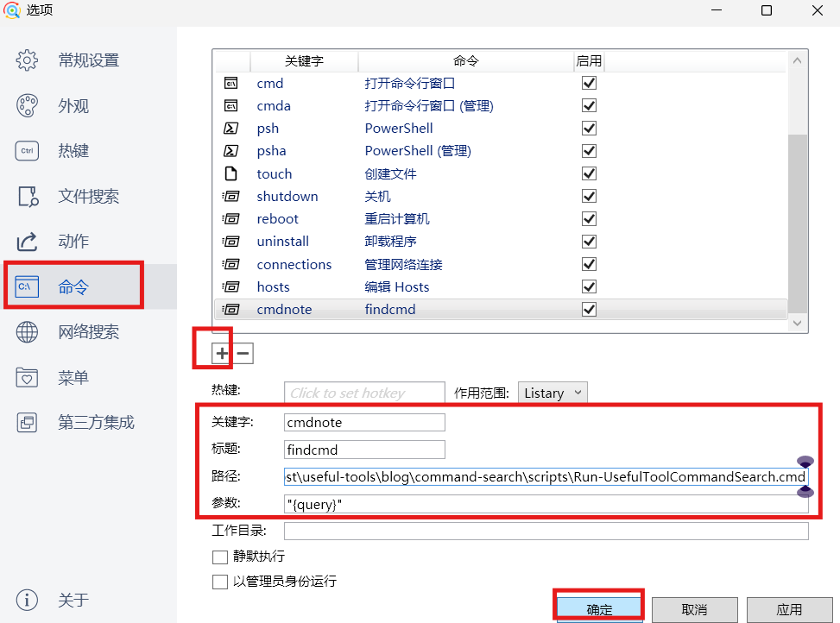This screenshot has width=840, height=623.
Task: Sort by the 关键字 column header
Action: point(304,61)
